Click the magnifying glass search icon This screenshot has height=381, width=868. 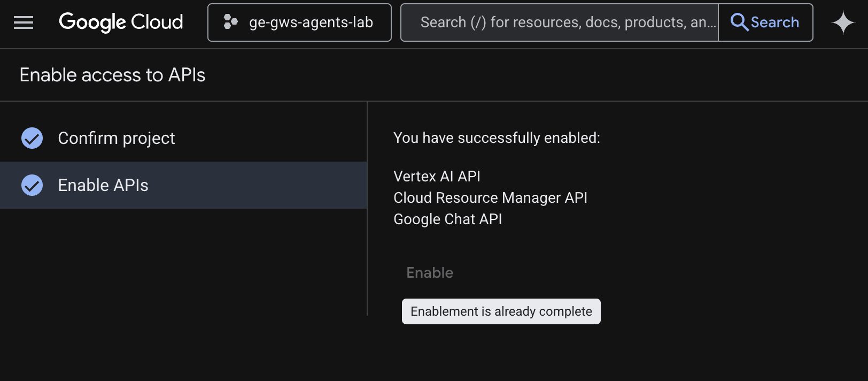tap(739, 22)
